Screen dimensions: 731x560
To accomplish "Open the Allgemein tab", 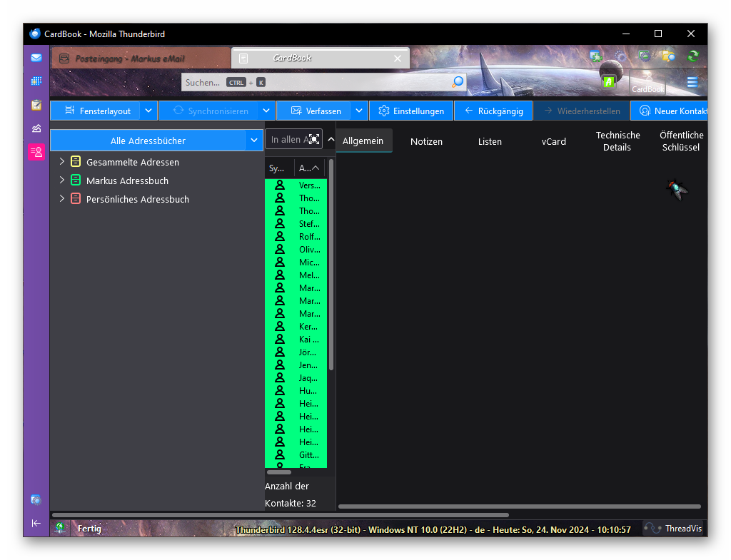I will 363,141.
